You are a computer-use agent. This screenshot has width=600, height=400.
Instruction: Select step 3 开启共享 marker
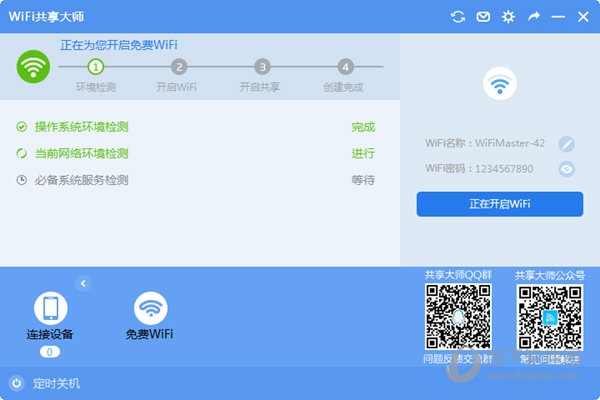(x=262, y=67)
